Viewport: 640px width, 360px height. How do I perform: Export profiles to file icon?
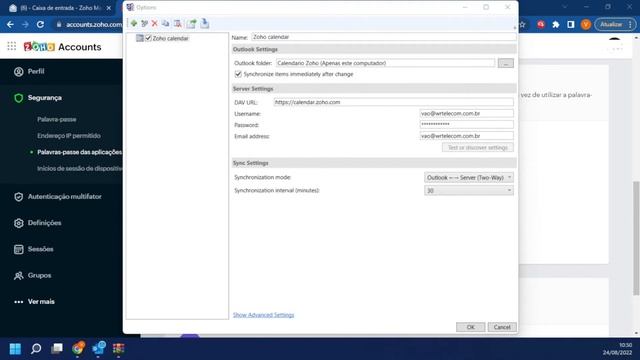pyautogui.click(x=191, y=24)
